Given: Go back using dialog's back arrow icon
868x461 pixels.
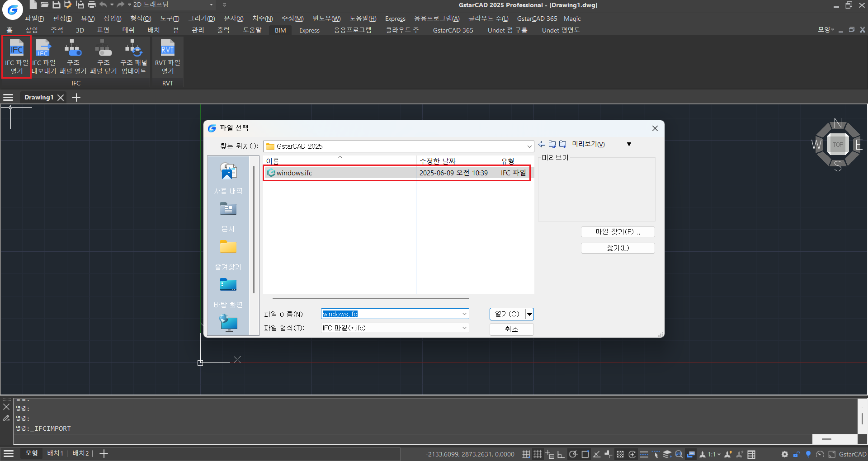Looking at the screenshot, I should tap(542, 144).
